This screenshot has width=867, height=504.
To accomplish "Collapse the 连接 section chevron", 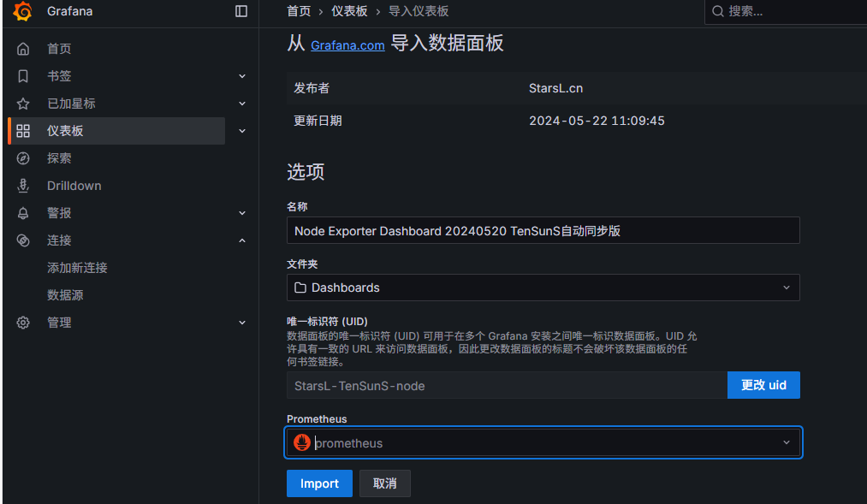I will [x=242, y=240].
